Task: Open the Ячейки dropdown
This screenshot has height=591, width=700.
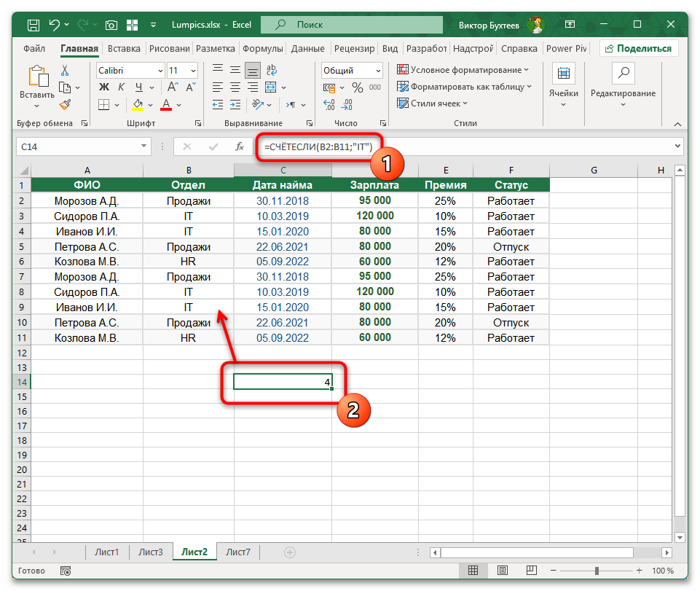Action: click(x=563, y=86)
